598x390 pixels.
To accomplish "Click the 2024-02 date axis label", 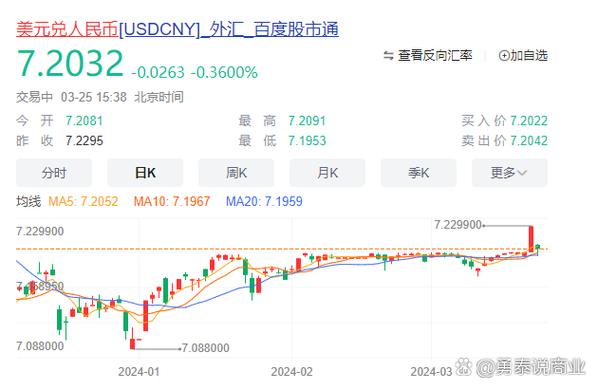I will (292, 371).
